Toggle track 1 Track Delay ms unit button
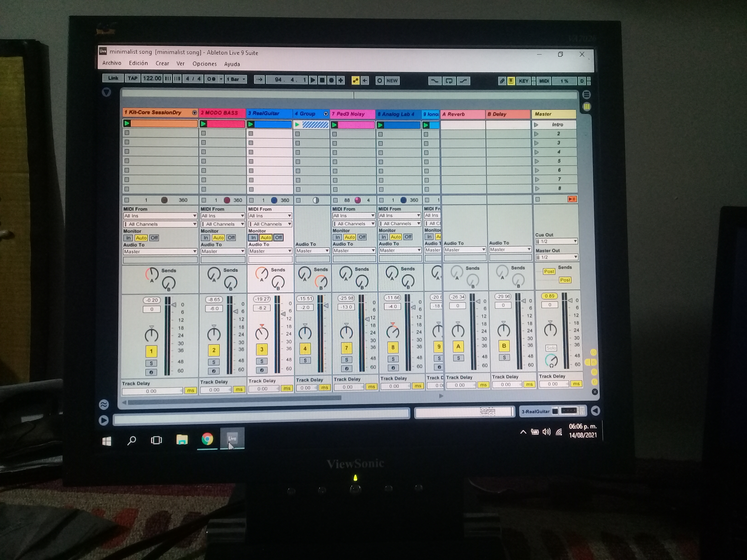 point(190,390)
